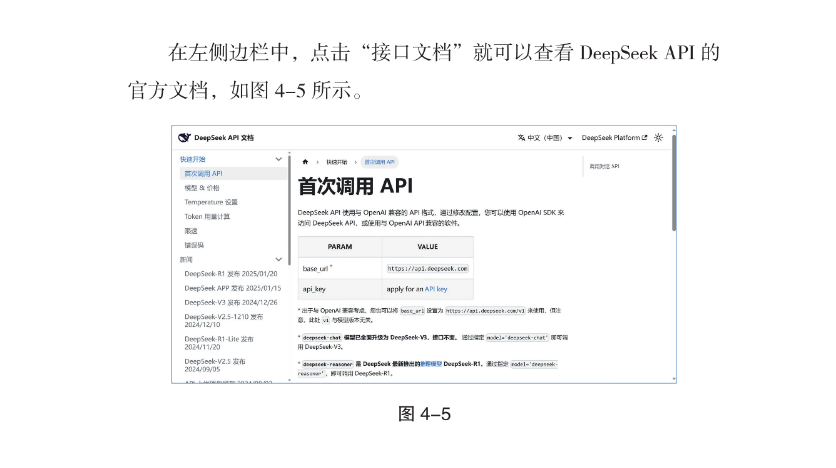Open DeepSeek-R1 发布 2025/01/20 news item
The image size is (836, 468).
231,273
